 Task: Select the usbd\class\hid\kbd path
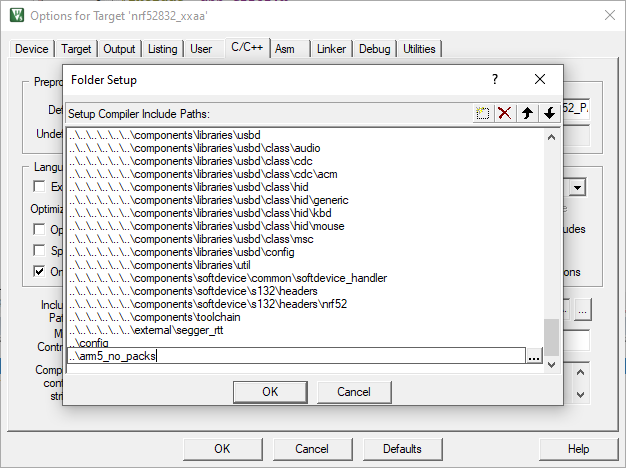(200, 213)
